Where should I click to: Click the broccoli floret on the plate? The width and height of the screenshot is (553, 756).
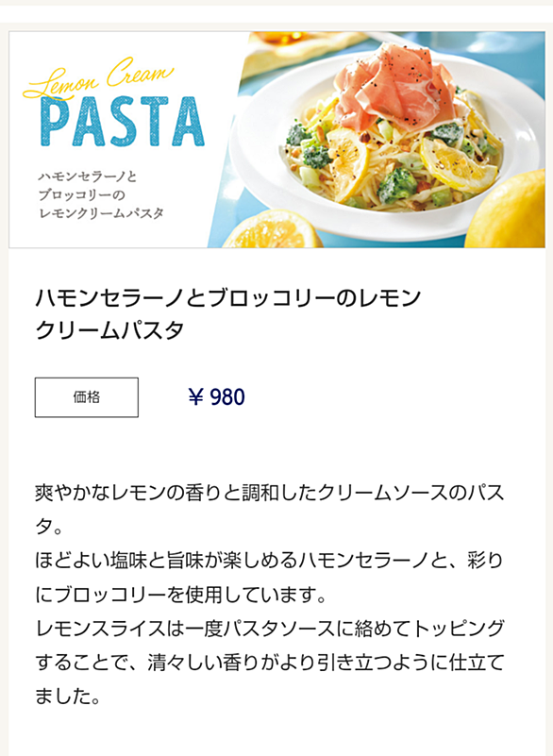[x=396, y=186]
